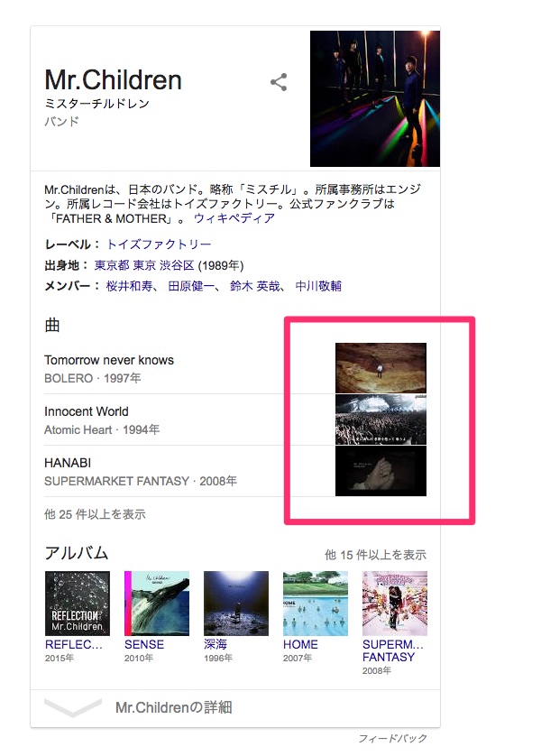Open the ウィキペディア link
Image resolution: width=541 pixels, height=756 pixels.
pos(234,218)
